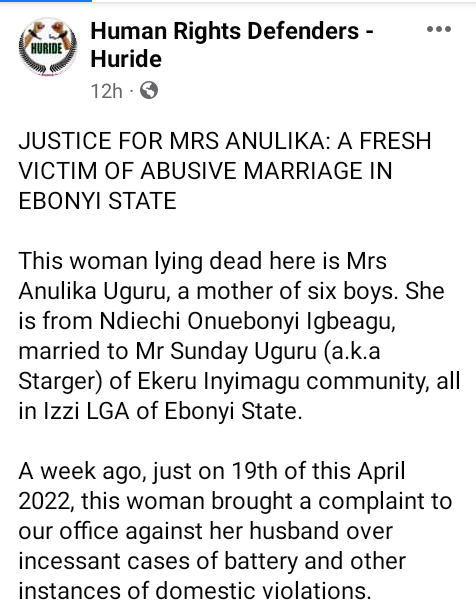476x604 pixels.
Task: Tap the green HURIDE banner in logo
Action: click(x=47, y=49)
